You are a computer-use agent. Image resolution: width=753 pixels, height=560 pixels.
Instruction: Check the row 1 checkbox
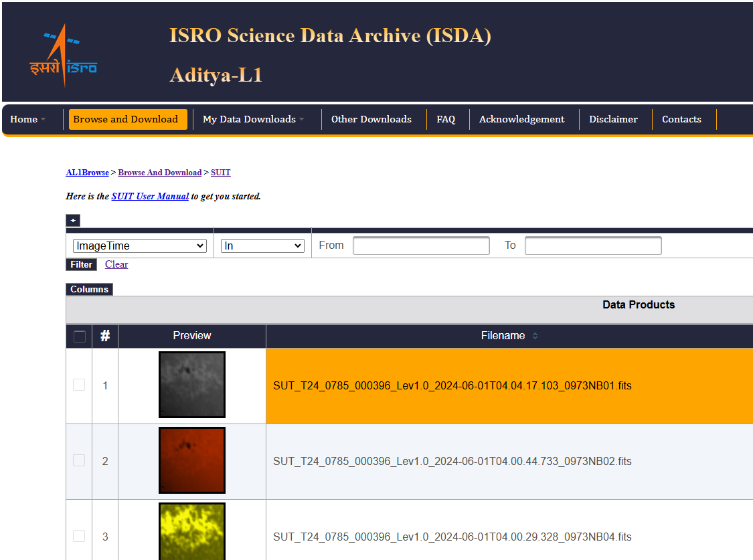(79, 385)
